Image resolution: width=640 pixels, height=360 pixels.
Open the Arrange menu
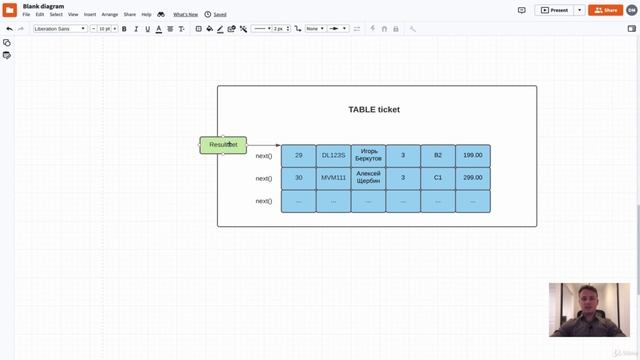tap(110, 14)
